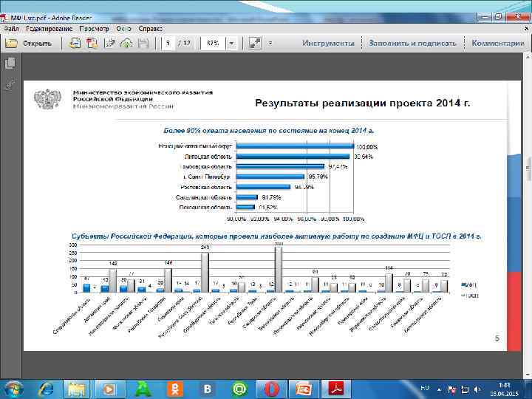Click the fit page expand icon
The width and height of the screenshot is (532, 399).
(255, 43)
